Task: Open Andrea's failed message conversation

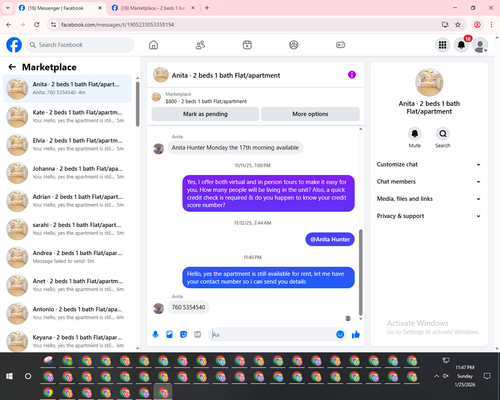Action: (68, 257)
